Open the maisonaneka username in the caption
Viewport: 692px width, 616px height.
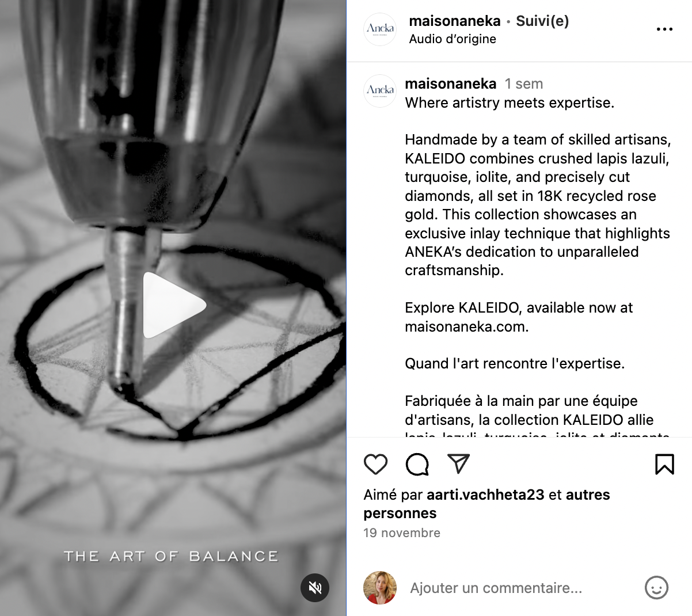coord(451,84)
